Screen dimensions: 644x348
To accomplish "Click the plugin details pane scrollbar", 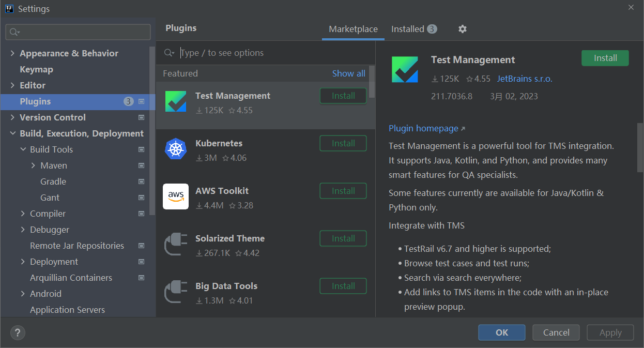I will pos(640,147).
